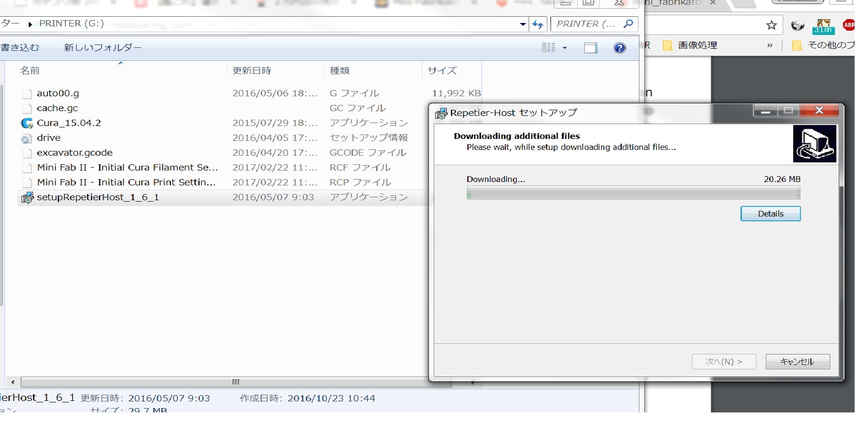Click the refresh button beside the address bar
Viewport: 868px width, 422px height.
point(538,24)
